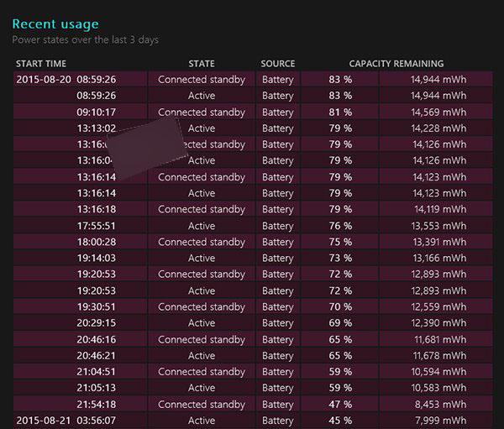The width and height of the screenshot is (504, 429).
Task: Click the STATE column header
Action: coord(202,64)
